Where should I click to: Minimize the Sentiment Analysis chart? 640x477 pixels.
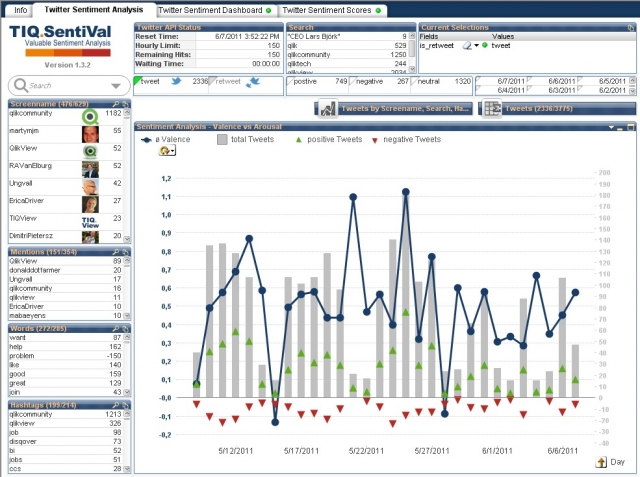(620, 128)
